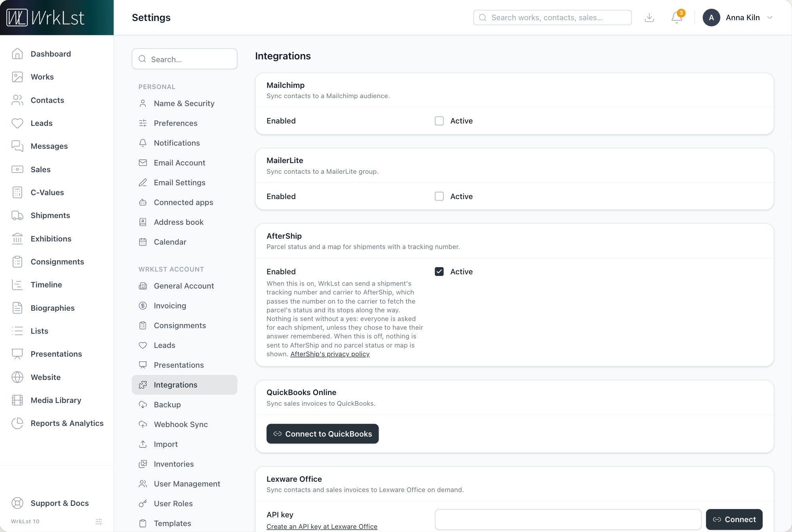Open notifications bell with badge 3

[x=677, y=17]
